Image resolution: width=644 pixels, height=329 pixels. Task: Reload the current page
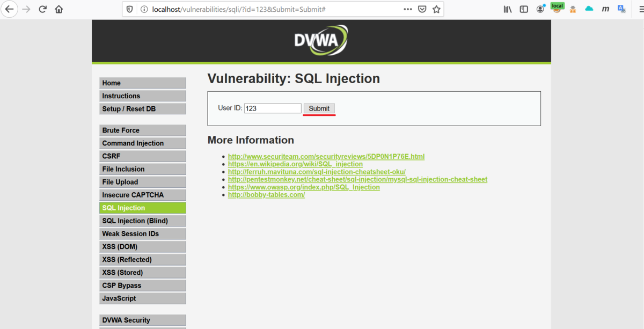pyautogui.click(x=43, y=9)
